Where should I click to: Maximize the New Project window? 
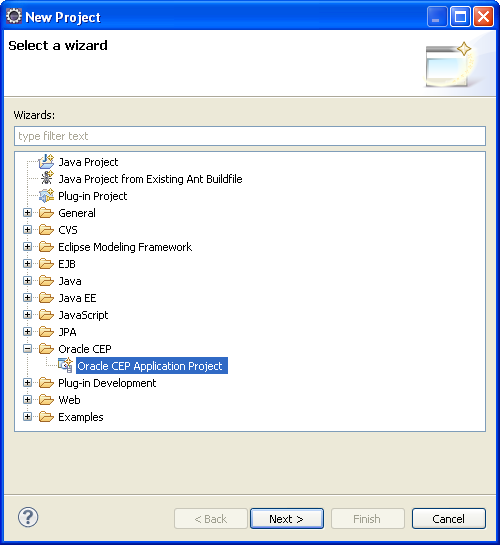460,16
